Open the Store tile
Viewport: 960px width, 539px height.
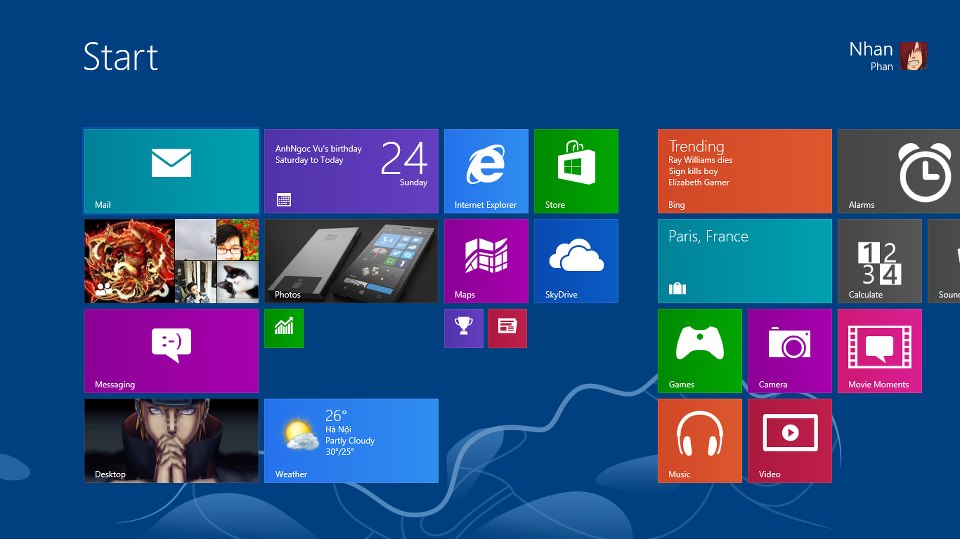pyautogui.click(x=576, y=171)
